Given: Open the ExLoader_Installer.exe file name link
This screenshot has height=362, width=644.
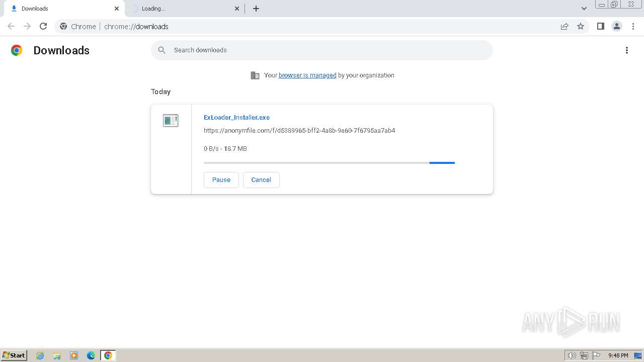Looking at the screenshot, I should point(236,117).
